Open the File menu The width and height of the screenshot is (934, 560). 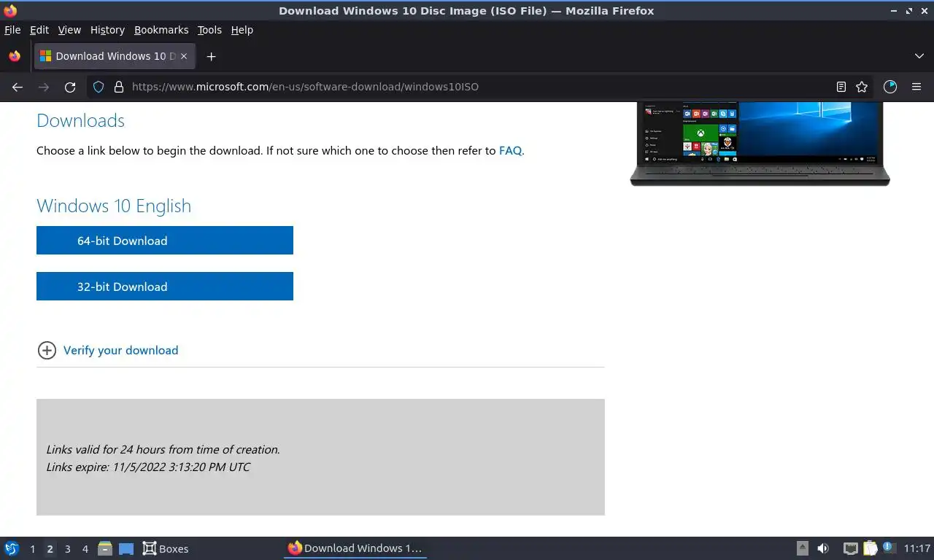pos(12,30)
